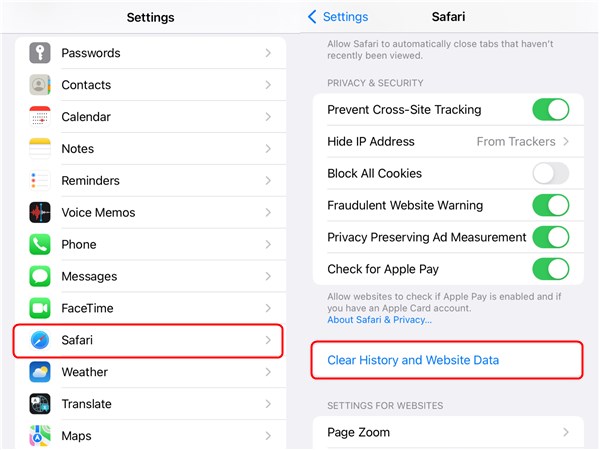Image resolution: width=600 pixels, height=450 pixels.
Task: Open the Notes settings row
Action: (150, 149)
